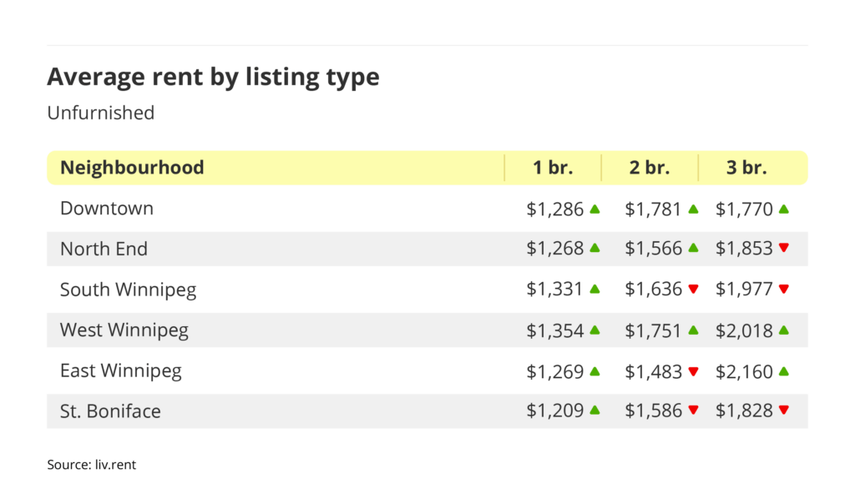The height and width of the screenshot is (504, 855).
Task: Click red down arrow beside South Winnipeg $1,977
Action: (x=783, y=290)
